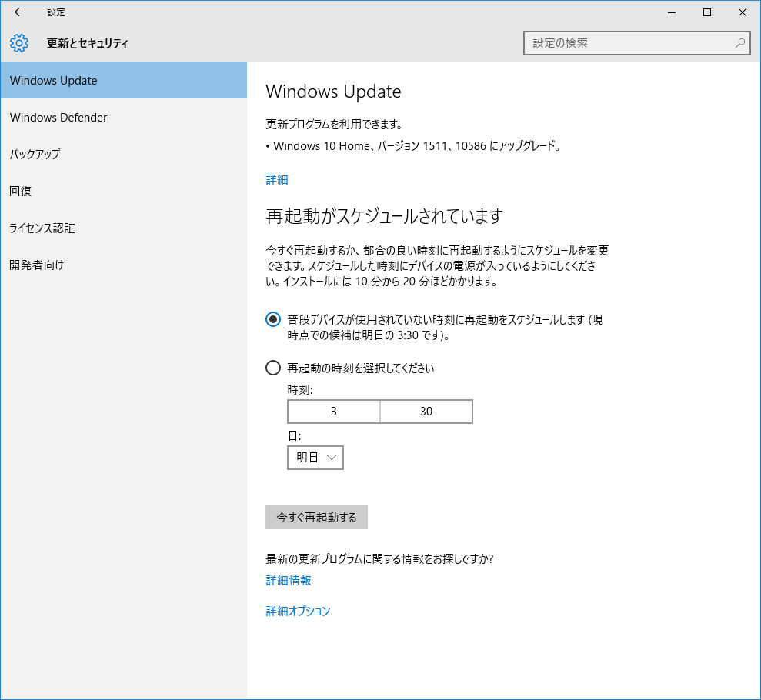Click inside the 設定の検索 search field
The height and width of the screenshot is (700, 761).
627,43
